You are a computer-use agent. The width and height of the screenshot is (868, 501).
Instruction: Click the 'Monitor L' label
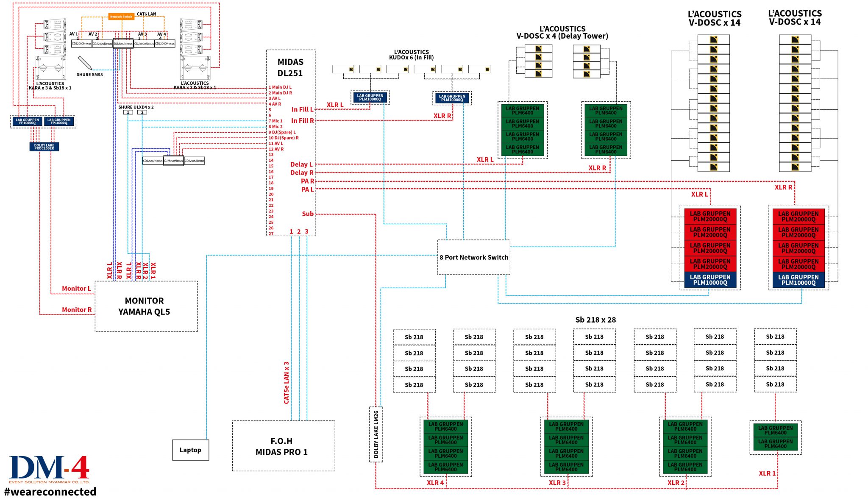pyautogui.click(x=77, y=289)
